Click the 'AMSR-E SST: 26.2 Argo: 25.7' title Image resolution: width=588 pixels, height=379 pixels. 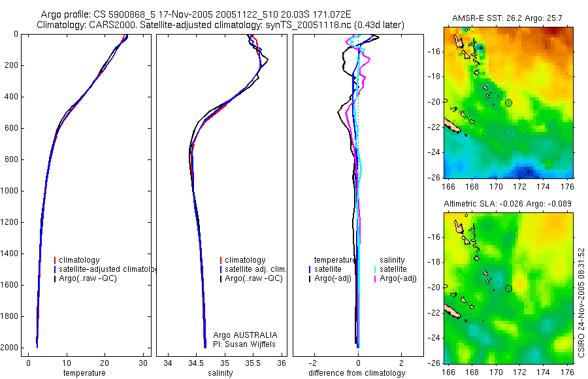507,18
